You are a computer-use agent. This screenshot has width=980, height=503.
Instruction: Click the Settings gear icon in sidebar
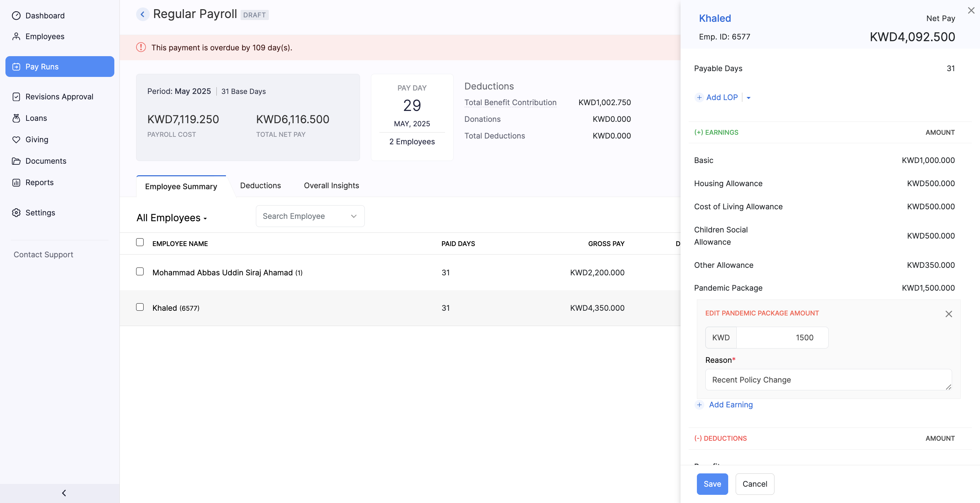pyautogui.click(x=16, y=213)
